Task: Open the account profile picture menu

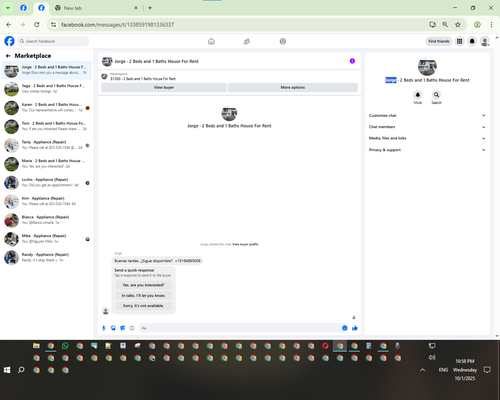Action: coord(485,41)
